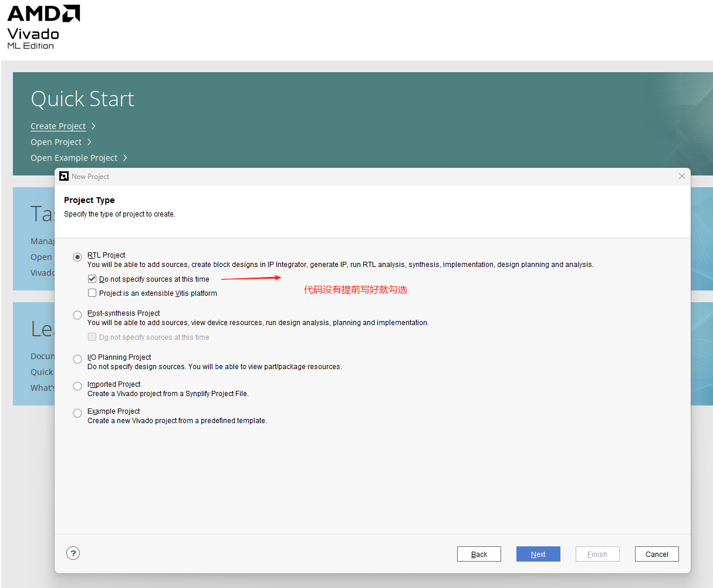This screenshot has height=588, width=713.
Task: Click the Back button
Action: (479, 554)
